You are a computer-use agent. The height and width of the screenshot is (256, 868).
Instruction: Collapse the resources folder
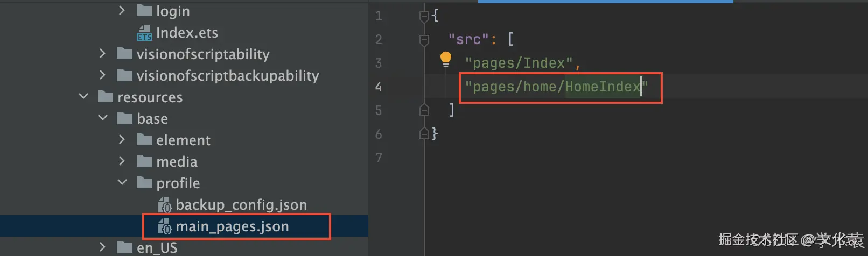coord(83,97)
